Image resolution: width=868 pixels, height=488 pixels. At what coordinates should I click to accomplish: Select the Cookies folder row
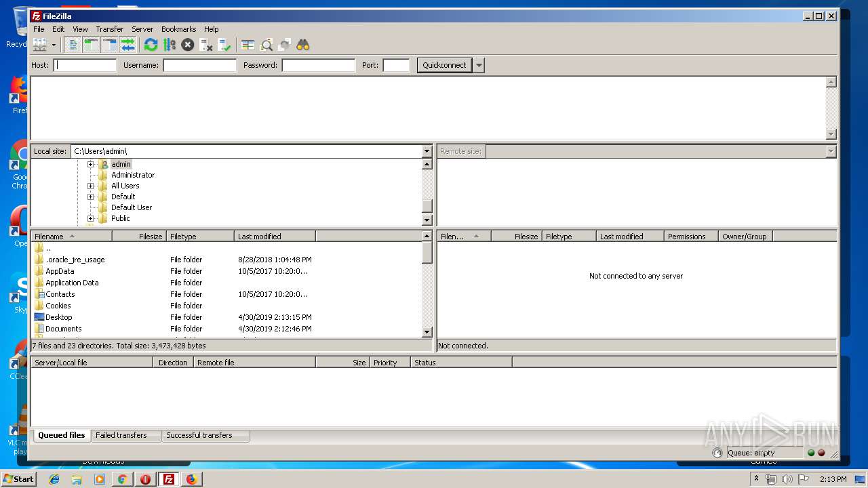pos(226,306)
